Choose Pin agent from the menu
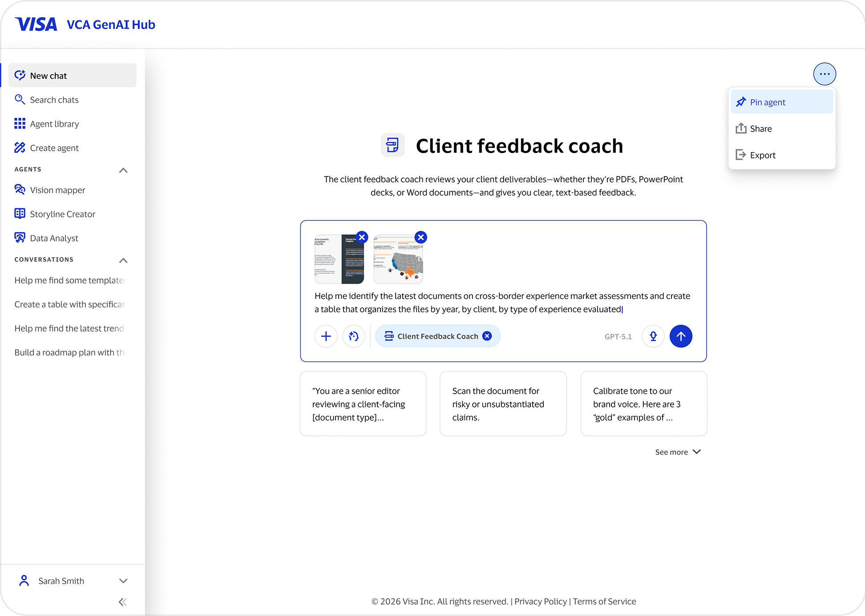865x616 pixels. [782, 102]
